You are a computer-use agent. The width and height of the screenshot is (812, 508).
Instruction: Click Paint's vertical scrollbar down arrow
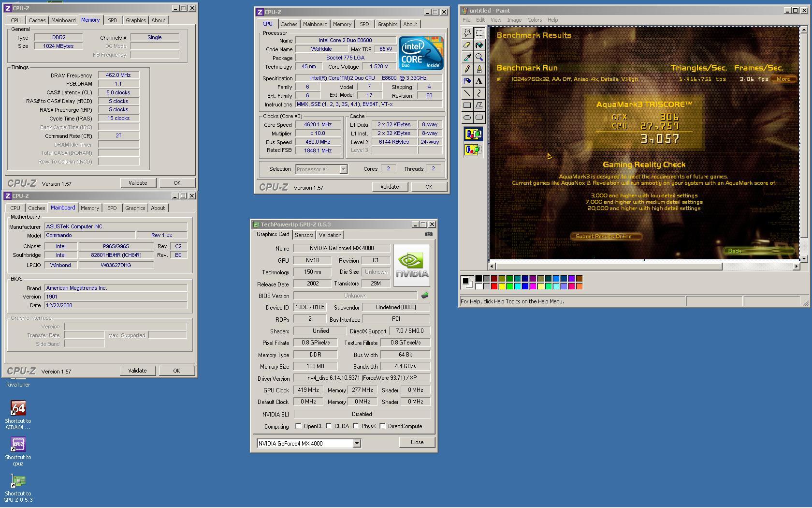click(804, 259)
